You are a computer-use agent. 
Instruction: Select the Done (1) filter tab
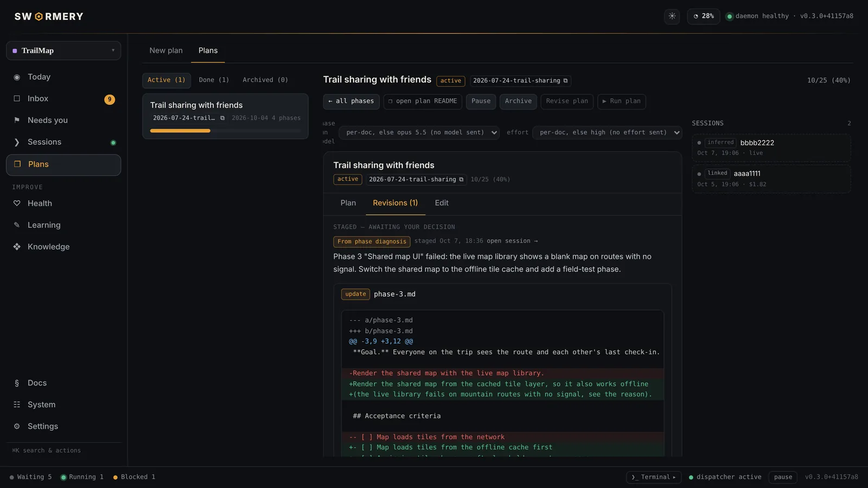(x=214, y=80)
